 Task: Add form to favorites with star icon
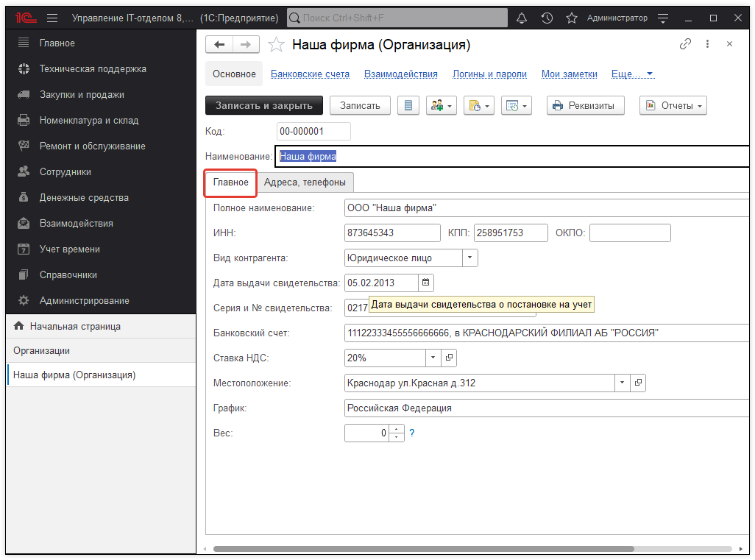pos(276,45)
